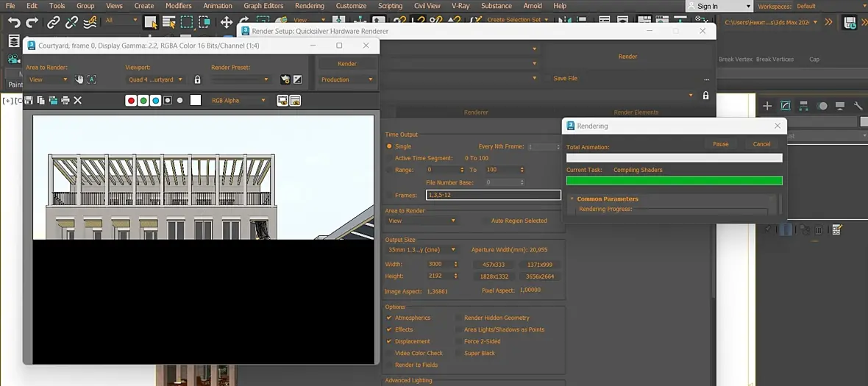Screen dimensions: 868x386
Task: Disable the Displacement checkbox
Action: click(x=389, y=341)
